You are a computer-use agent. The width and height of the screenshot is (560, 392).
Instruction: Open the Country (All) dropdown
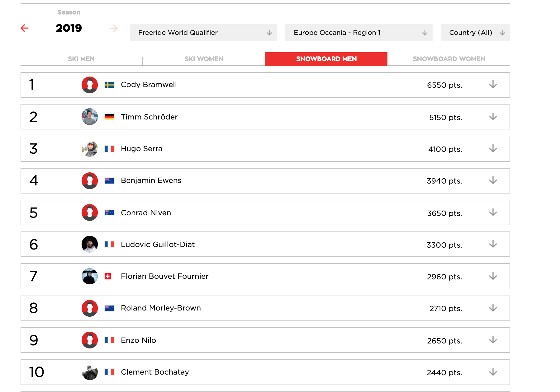475,33
